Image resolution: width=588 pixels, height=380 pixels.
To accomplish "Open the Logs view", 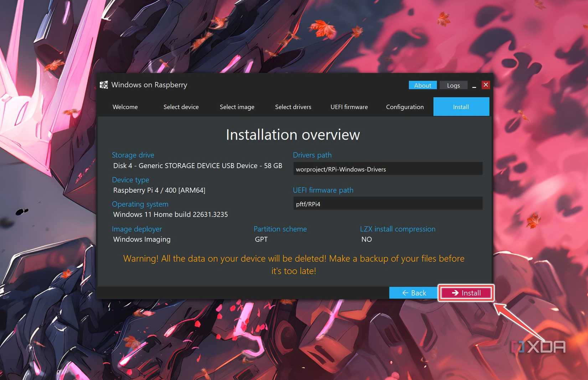I will click(453, 85).
